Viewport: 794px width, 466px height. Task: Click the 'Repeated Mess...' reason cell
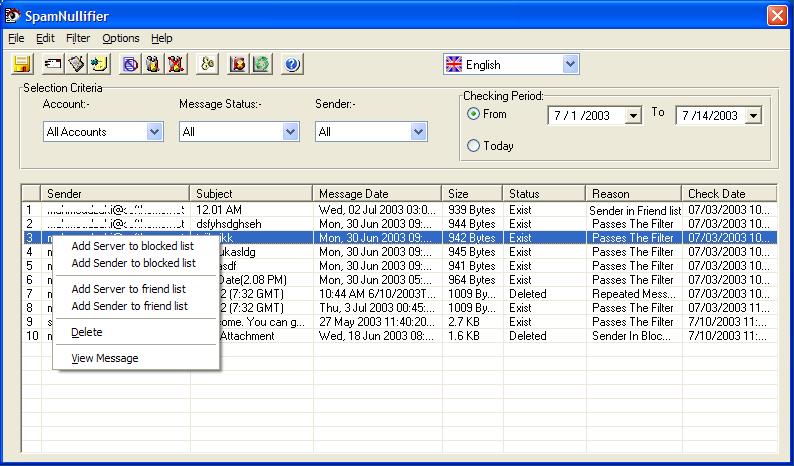[x=634, y=294]
